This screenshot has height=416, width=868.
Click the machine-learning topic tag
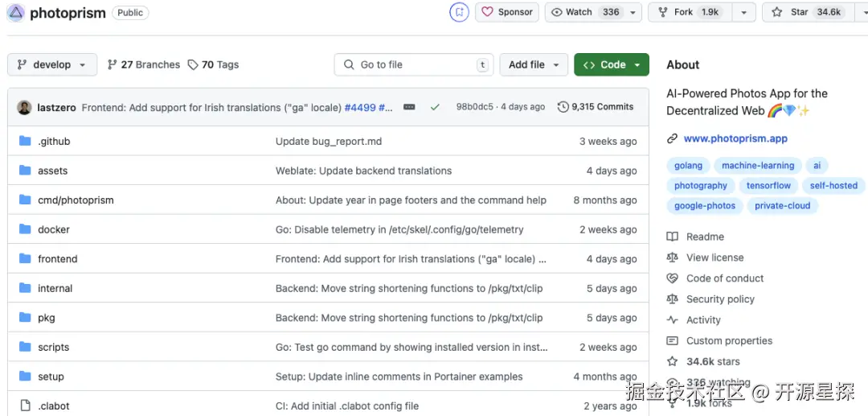757,166
